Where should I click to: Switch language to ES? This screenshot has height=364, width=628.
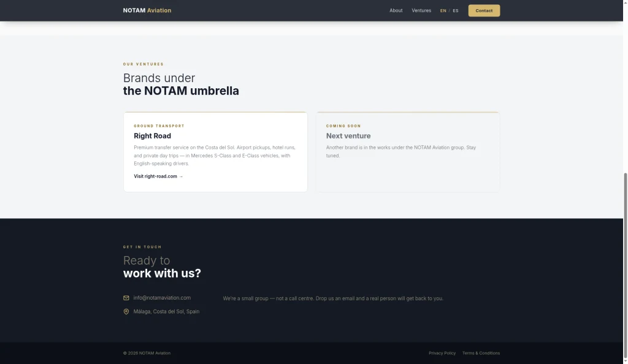tap(456, 11)
